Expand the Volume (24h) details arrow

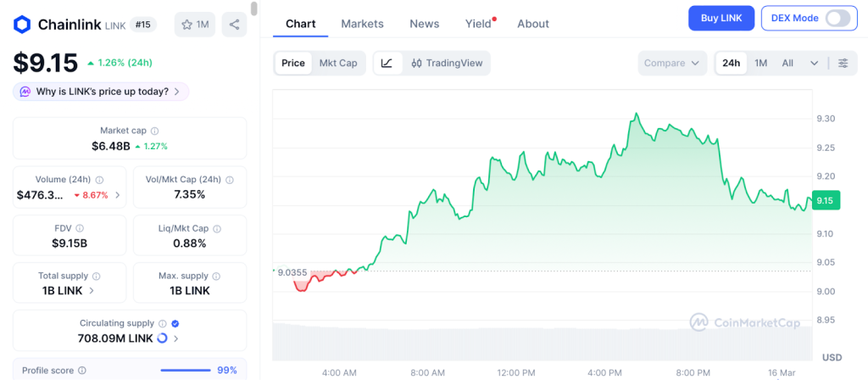tap(118, 195)
